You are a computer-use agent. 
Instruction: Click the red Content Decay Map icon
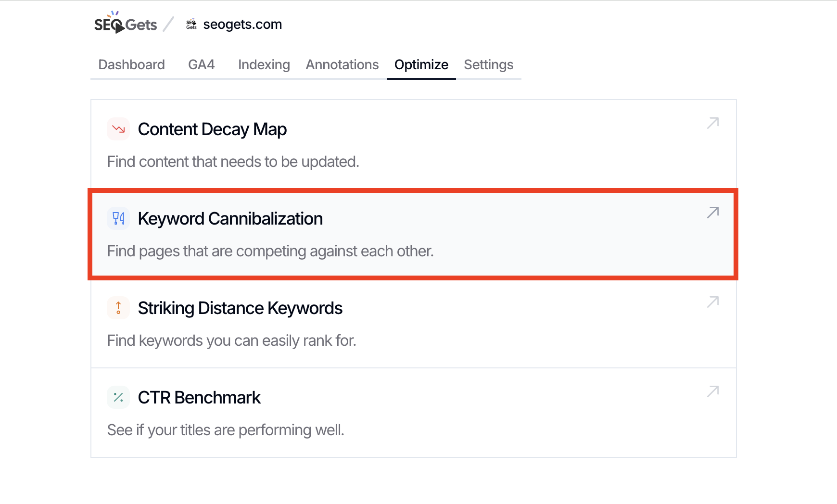[118, 129]
